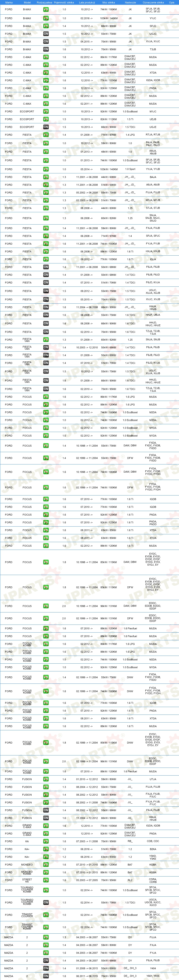Viewport: 179px width, 980px height.
Task: Click production date 01.2010 -> 12.2012
Action: 87,779
